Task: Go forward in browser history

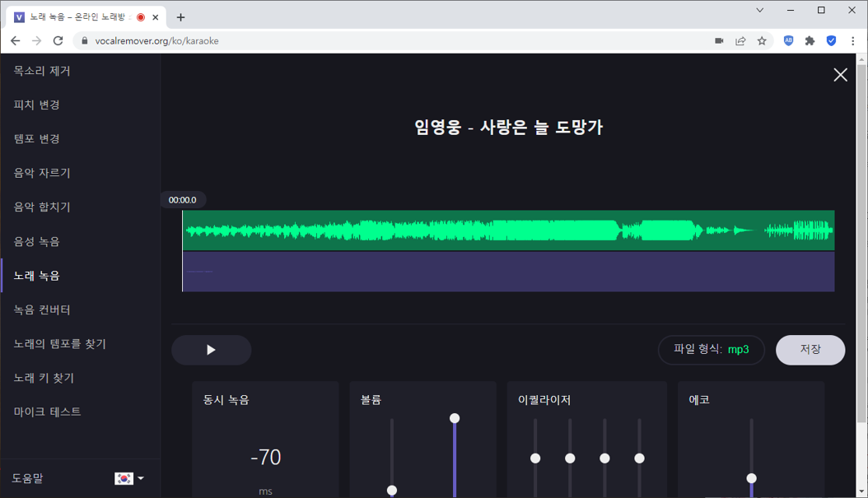Action: point(36,40)
